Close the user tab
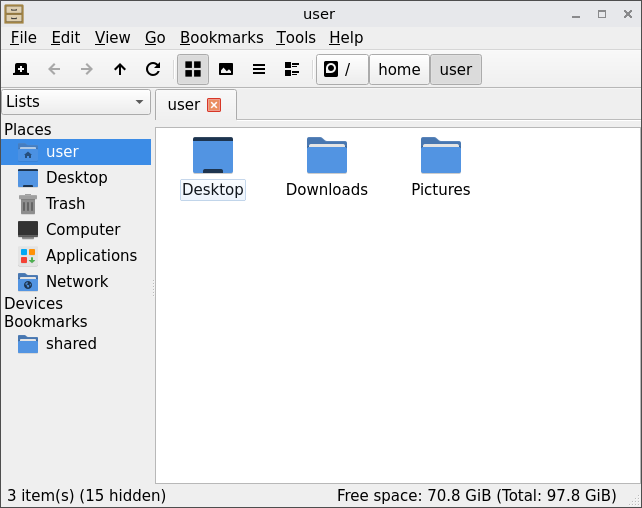 point(214,105)
